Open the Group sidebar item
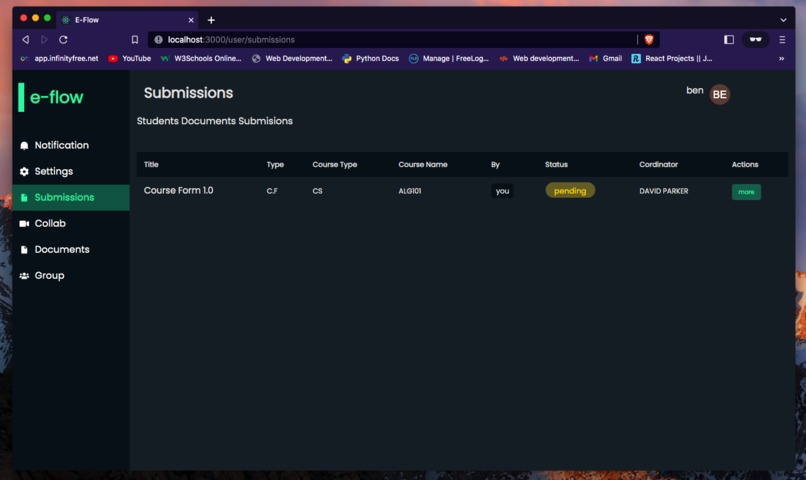806x480 pixels. tap(71, 276)
